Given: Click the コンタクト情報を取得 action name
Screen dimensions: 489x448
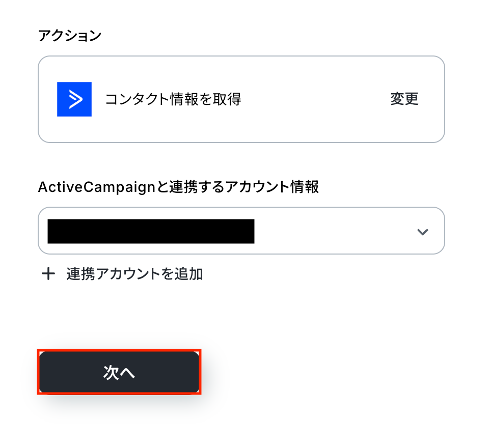Looking at the screenshot, I should [x=173, y=99].
